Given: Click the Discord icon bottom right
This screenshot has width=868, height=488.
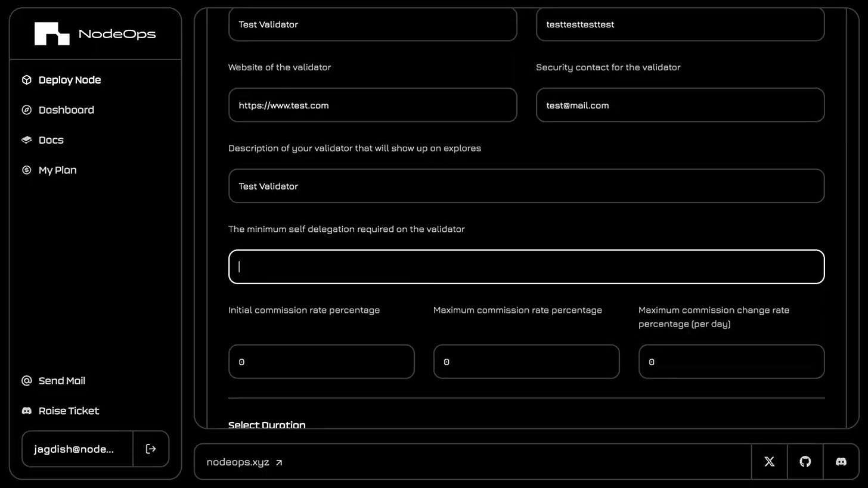Looking at the screenshot, I should pyautogui.click(x=841, y=462).
